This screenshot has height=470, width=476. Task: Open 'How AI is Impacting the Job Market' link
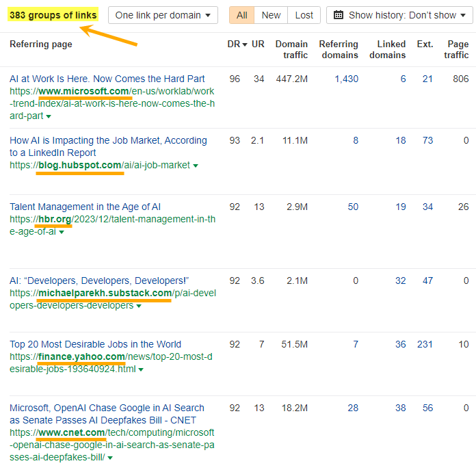point(108,146)
